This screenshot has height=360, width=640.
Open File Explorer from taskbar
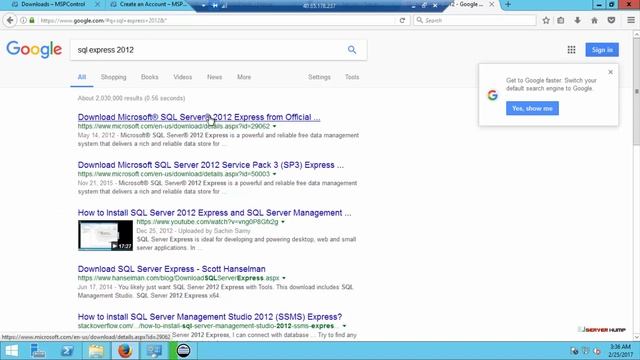tap(96, 351)
